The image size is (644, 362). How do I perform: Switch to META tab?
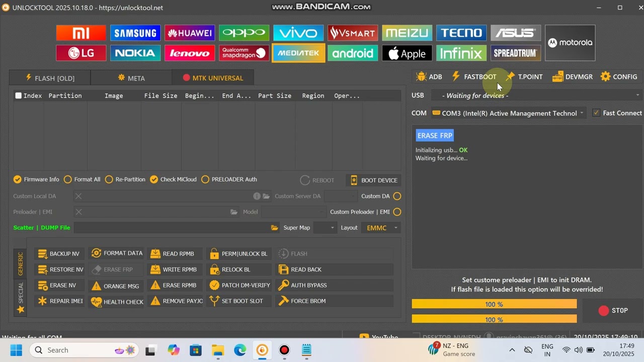pyautogui.click(x=131, y=78)
